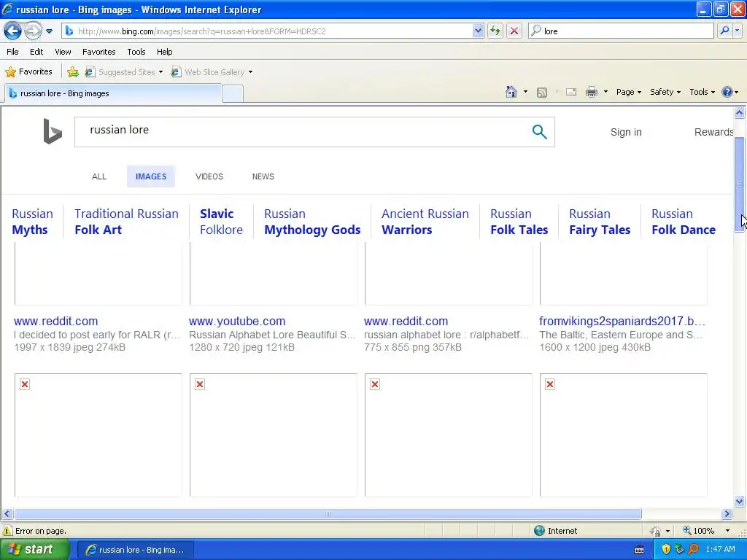Screen dimensions: 747x560
Task: Open the www.youtube.com result link
Action: [x=237, y=321]
